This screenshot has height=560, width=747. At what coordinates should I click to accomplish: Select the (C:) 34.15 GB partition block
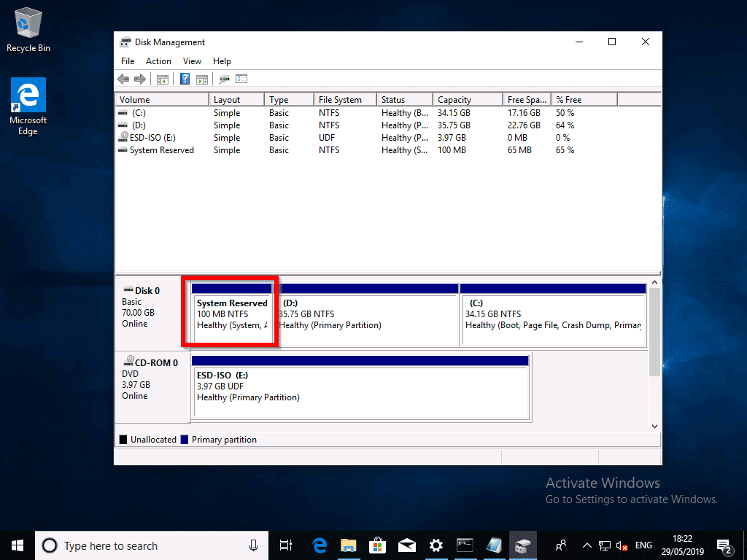pyautogui.click(x=553, y=315)
